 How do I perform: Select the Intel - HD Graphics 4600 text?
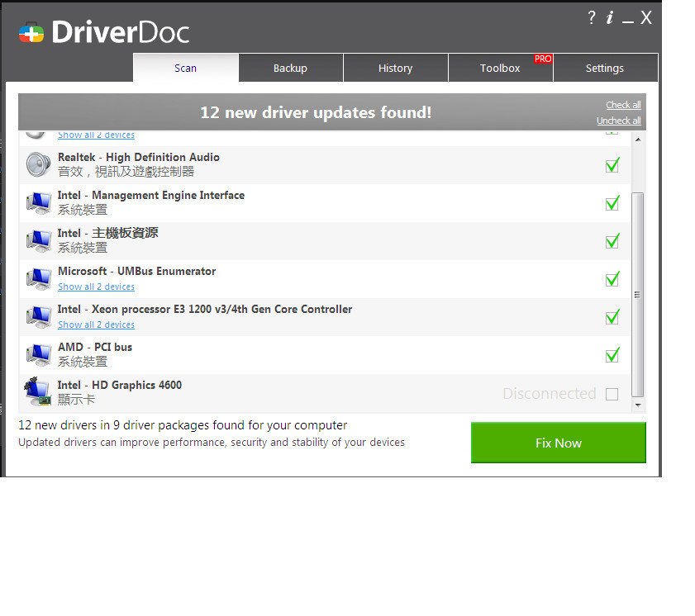pos(120,386)
